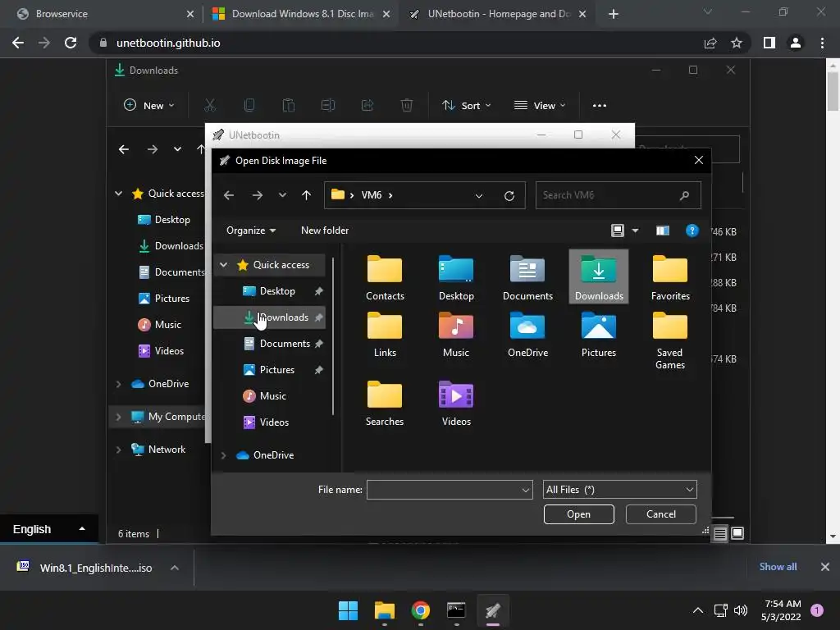The height and width of the screenshot is (630, 840).
Task: Click the Cut icon in Downloads toolbar
Action: [x=210, y=105]
